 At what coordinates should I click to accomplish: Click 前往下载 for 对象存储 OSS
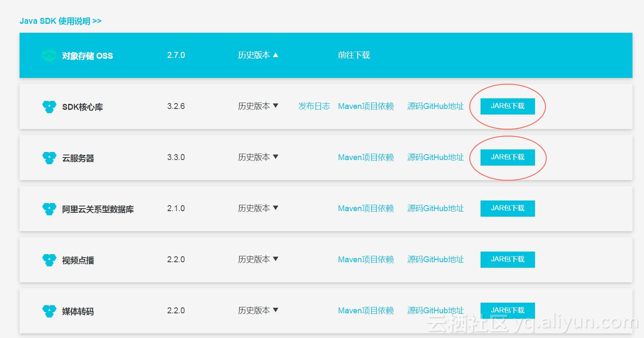(354, 55)
